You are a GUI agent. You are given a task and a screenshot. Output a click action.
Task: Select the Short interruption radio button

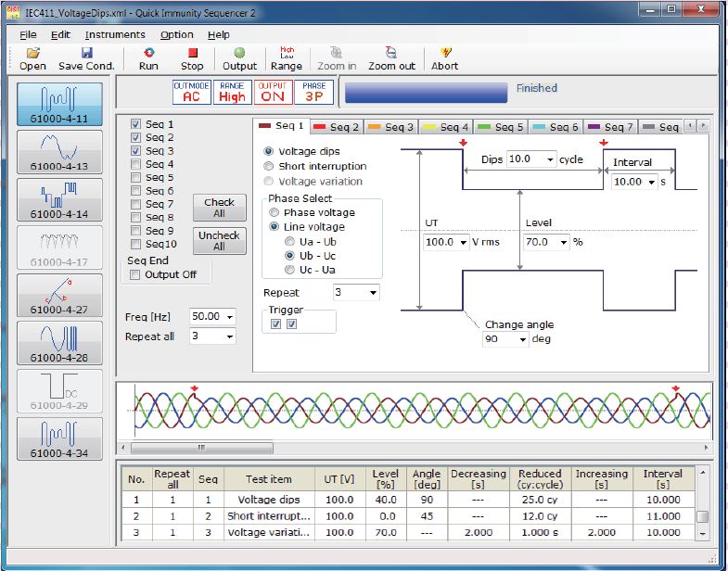tap(270, 166)
